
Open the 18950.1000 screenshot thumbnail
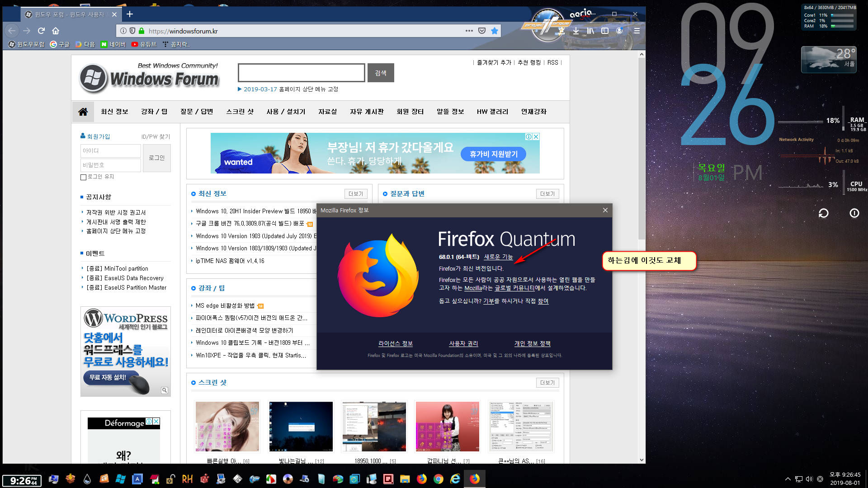[374, 427]
